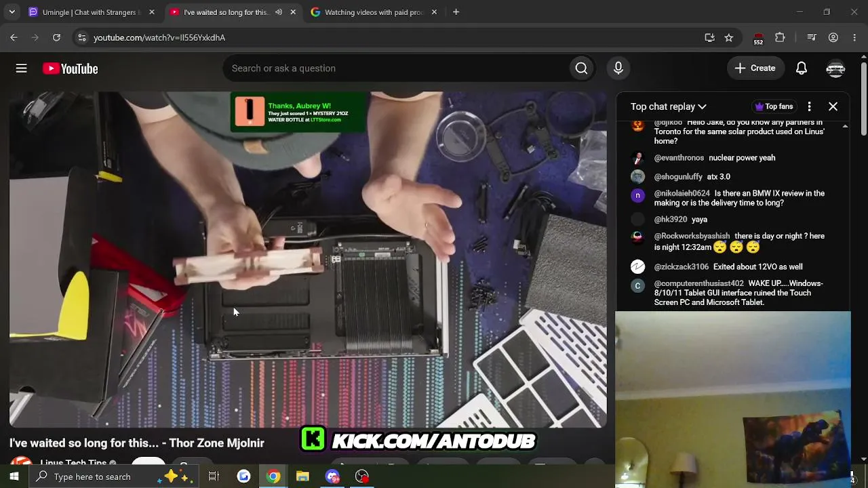The height and width of the screenshot is (488, 868).
Task: Open chat options three-dot menu
Action: tap(809, 106)
